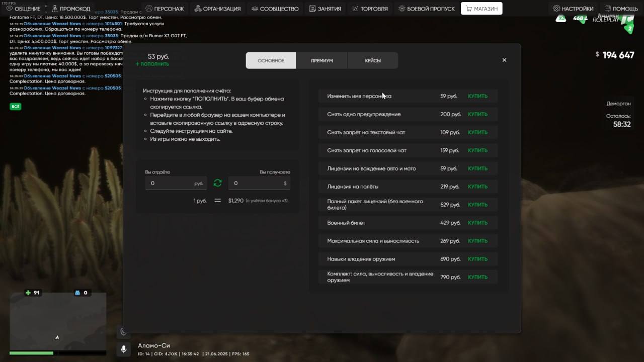The width and height of the screenshot is (644, 362).
Task: Click the phone icon above the microphone
Action: coord(123,332)
